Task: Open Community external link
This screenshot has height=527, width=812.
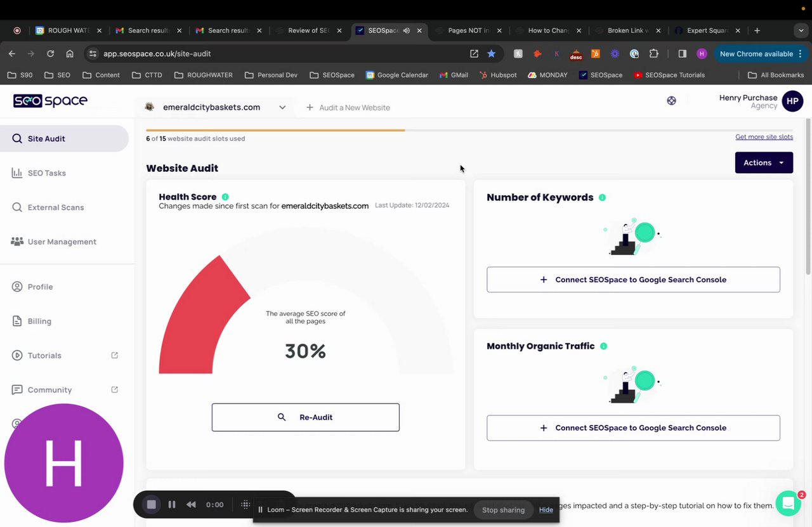Action: (65, 389)
